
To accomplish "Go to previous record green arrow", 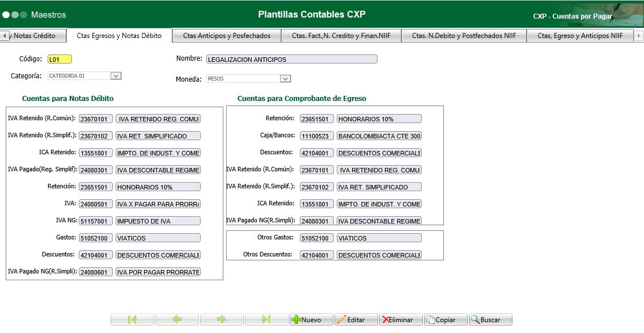I will 177,319.
